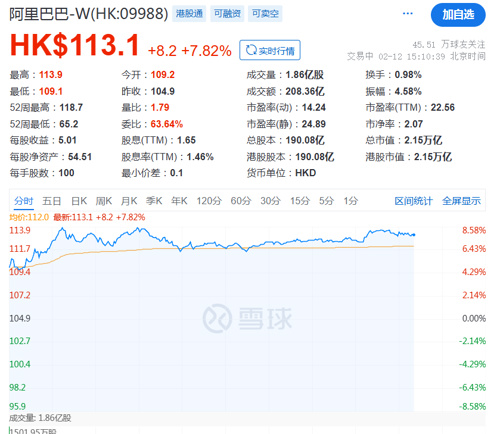
Task: Select the 60分 interval tab
Action: click(x=241, y=201)
